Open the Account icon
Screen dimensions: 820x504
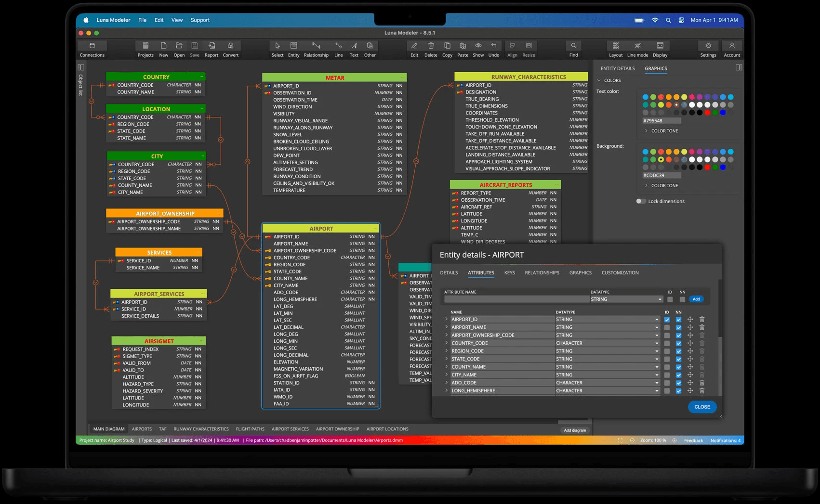(x=732, y=46)
